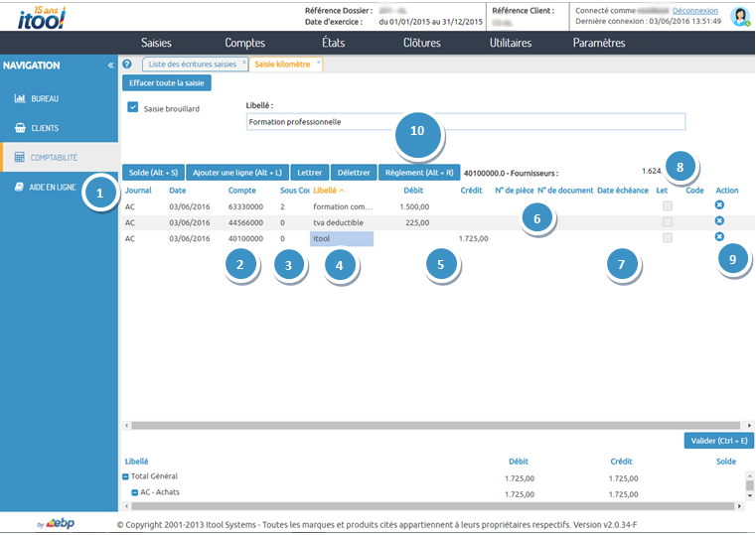Delete the formation com... row via action icon
The height and width of the screenshot is (535, 756).
pyautogui.click(x=719, y=204)
